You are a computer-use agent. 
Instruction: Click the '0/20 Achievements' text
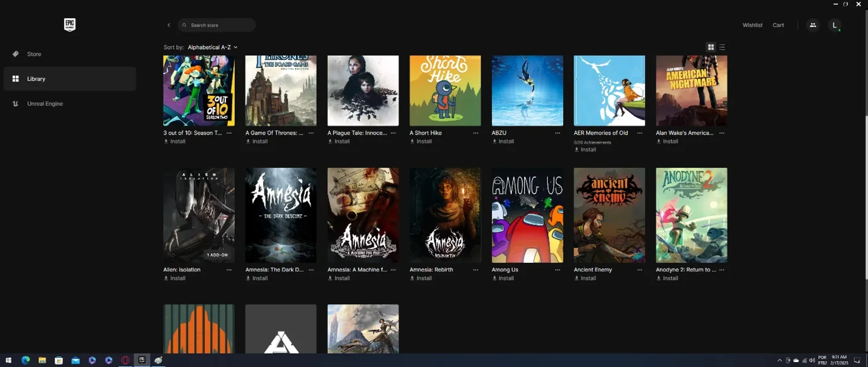[x=593, y=143]
